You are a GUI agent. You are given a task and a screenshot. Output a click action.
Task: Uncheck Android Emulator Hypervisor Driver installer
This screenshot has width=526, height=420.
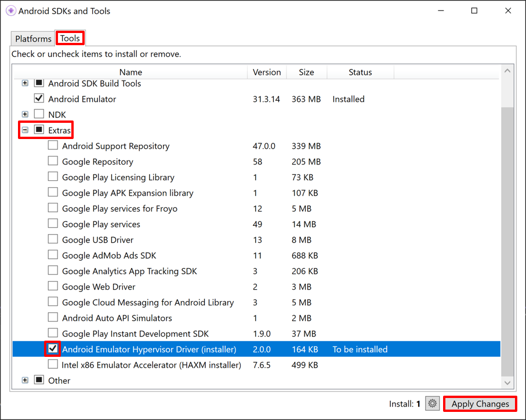53,349
